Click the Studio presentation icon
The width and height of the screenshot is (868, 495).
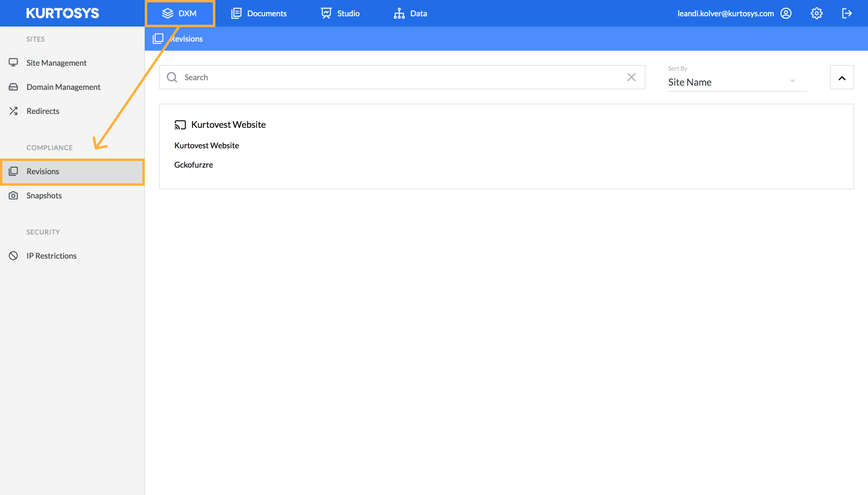click(x=326, y=13)
